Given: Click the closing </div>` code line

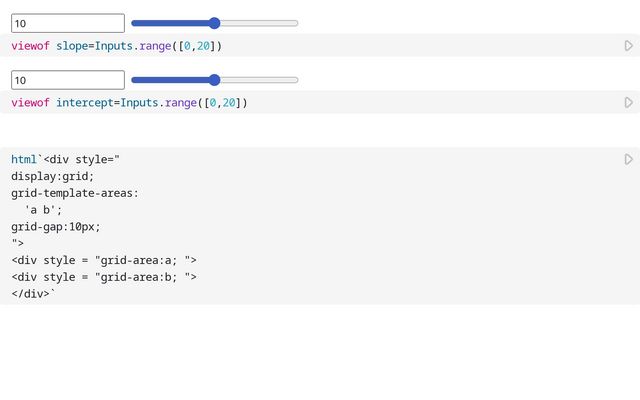Looking at the screenshot, I should point(34,294).
